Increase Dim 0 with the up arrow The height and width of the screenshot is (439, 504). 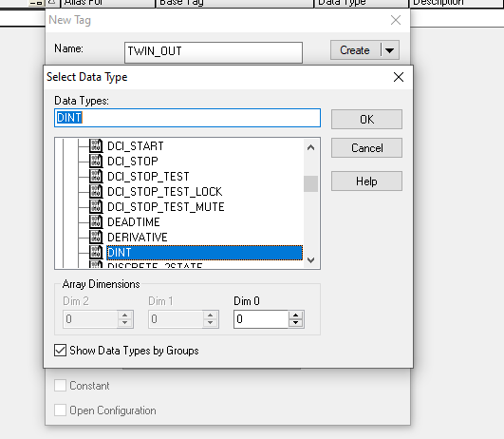pos(296,315)
